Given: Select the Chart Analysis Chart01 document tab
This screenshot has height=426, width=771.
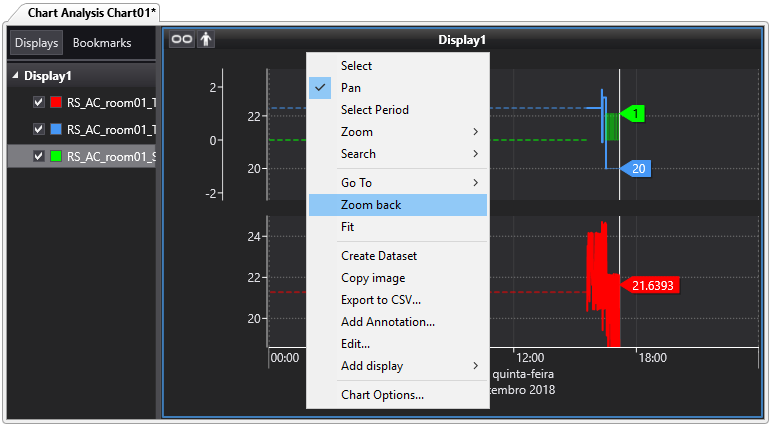Looking at the screenshot, I should [83, 13].
